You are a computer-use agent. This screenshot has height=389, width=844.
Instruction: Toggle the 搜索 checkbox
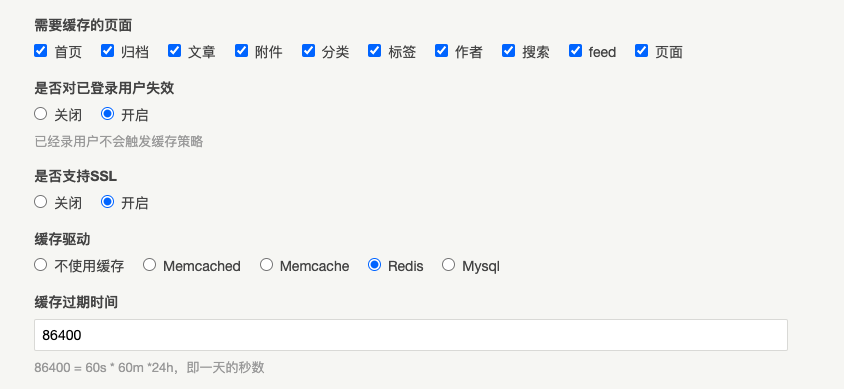(x=508, y=51)
